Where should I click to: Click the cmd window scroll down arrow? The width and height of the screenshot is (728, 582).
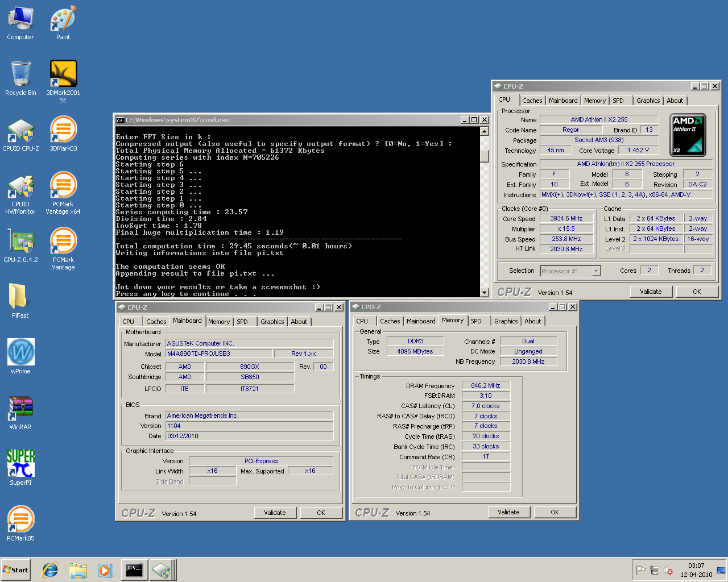pos(485,293)
